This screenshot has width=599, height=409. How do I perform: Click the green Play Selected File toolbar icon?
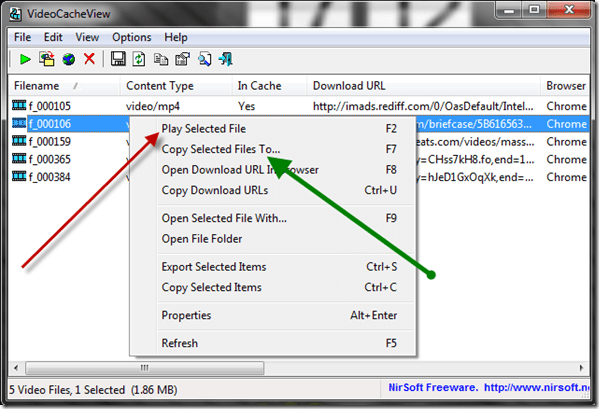coord(25,59)
